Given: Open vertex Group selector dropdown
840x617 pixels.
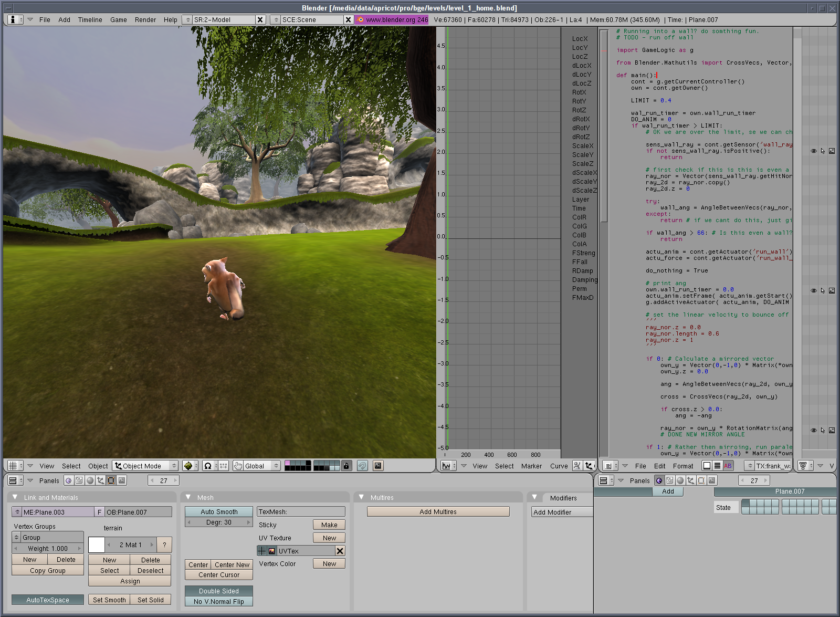Looking at the screenshot, I should [x=16, y=537].
